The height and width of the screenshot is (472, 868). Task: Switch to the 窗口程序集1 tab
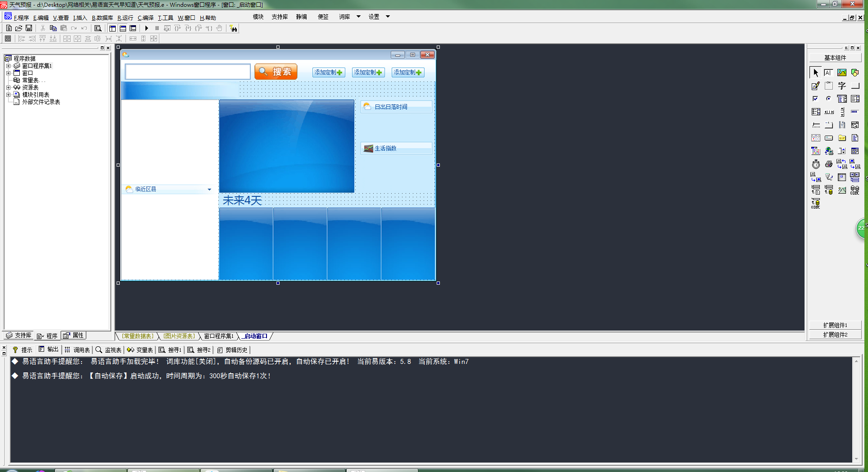218,336
